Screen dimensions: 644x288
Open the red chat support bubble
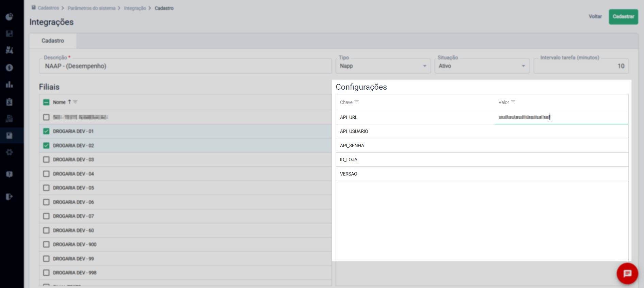pyautogui.click(x=627, y=273)
